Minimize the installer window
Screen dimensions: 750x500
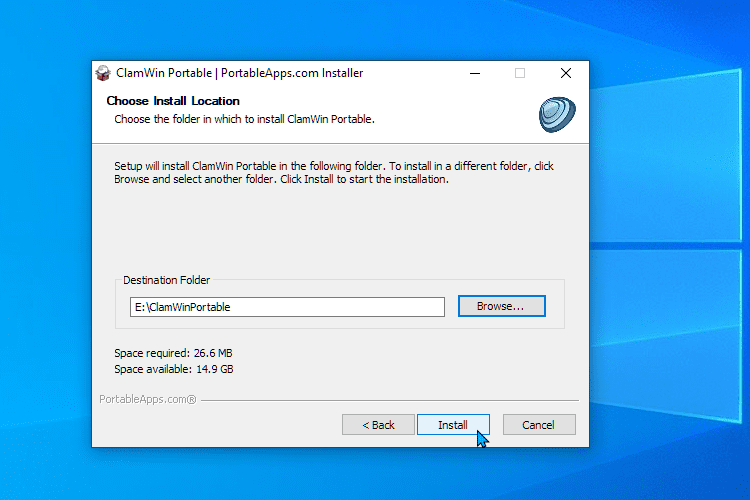tap(474, 73)
